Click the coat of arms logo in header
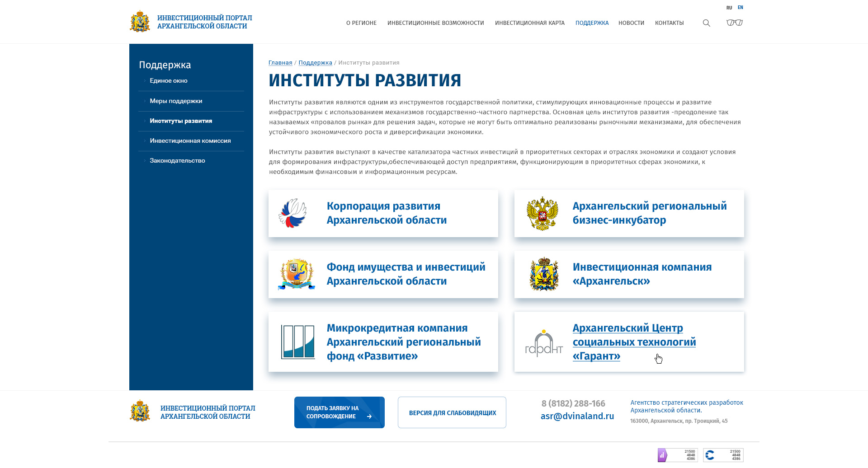 click(140, 22)
